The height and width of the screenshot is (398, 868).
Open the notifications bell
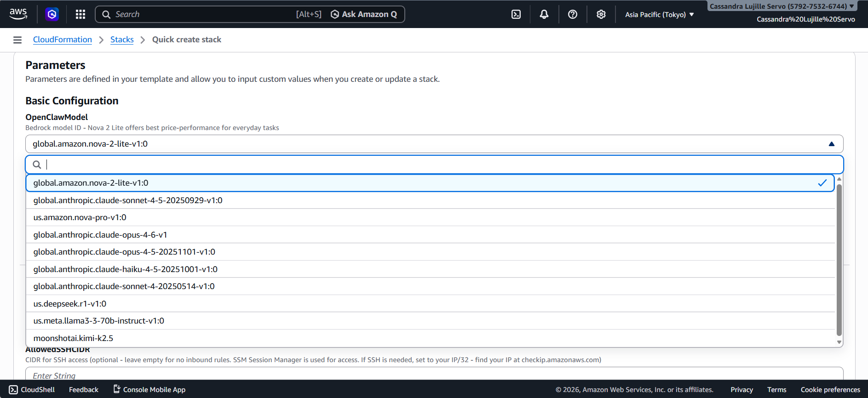tap(544, 14)
